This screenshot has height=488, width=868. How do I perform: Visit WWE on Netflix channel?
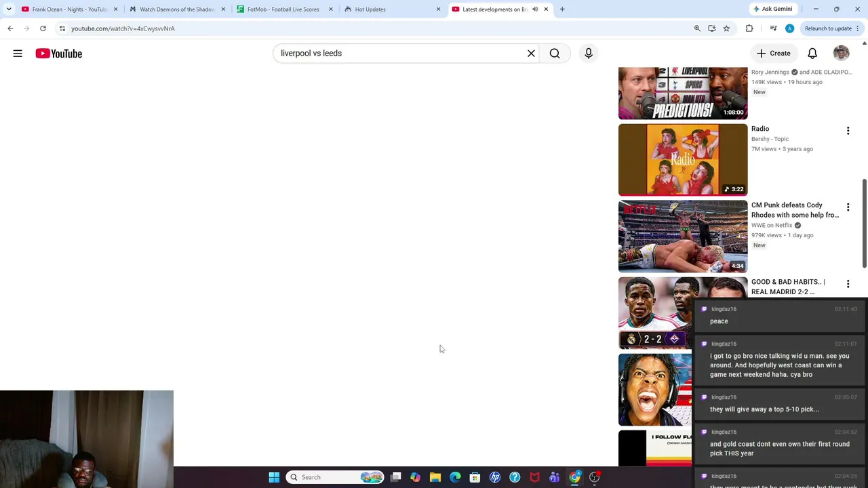point(772,225)
